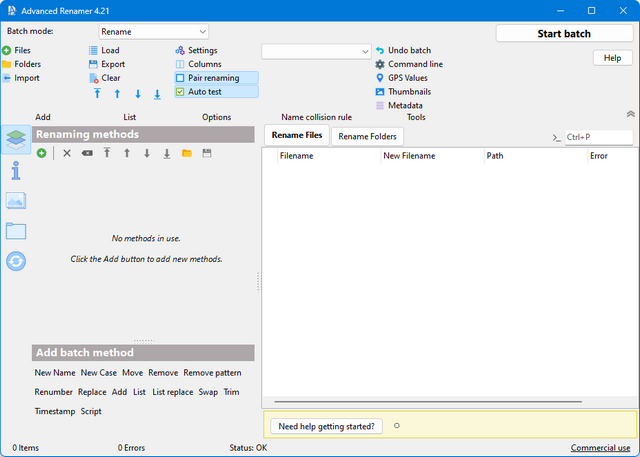The image size is (640, 457).
Task: Add Trim batch method
Action: click(231, 392)
